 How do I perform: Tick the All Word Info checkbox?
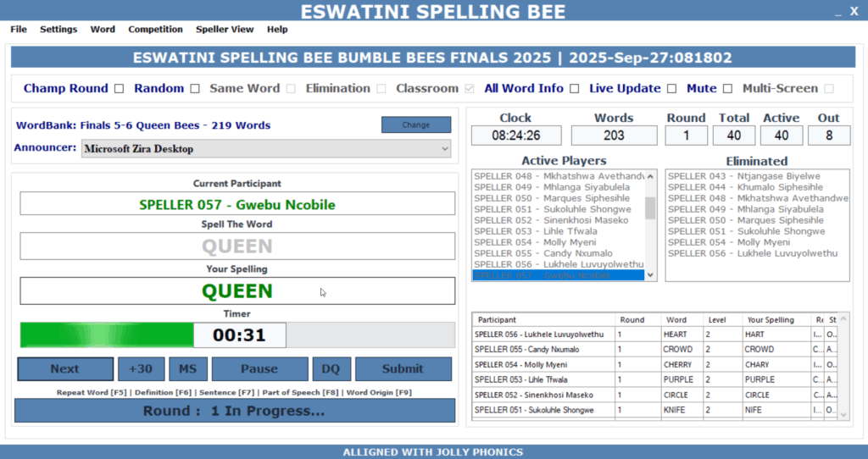tap(574, 88)
